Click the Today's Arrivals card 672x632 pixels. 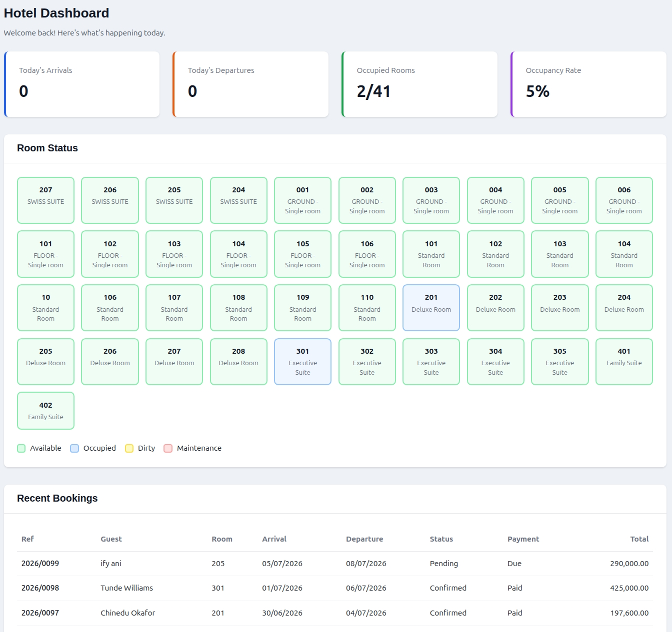pyautogui.click(x=82, y=84)
